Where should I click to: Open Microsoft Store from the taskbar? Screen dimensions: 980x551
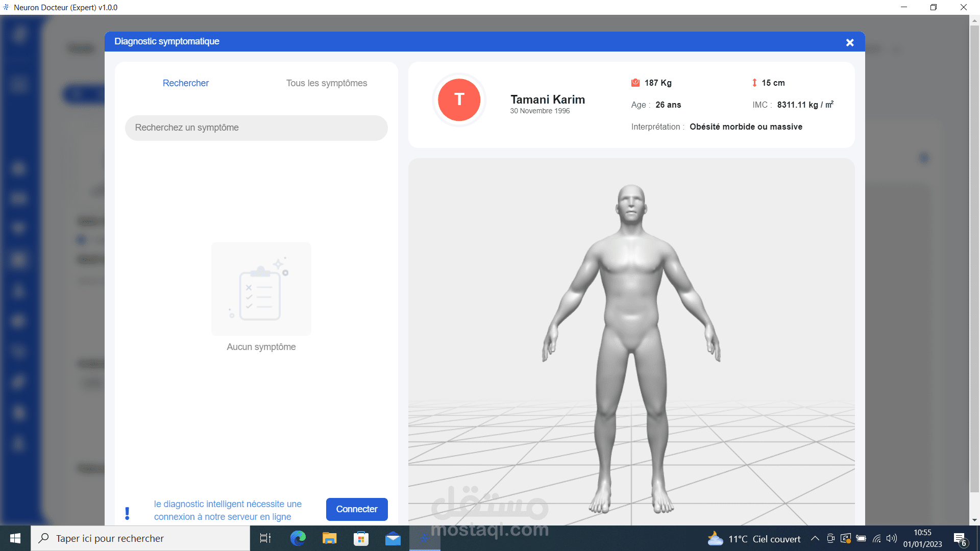(x=361, y=538)
